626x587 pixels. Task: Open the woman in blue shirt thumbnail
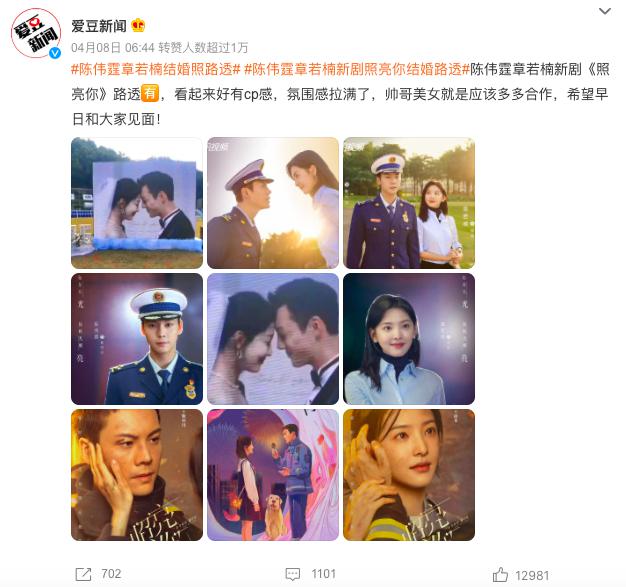point(409,339)
